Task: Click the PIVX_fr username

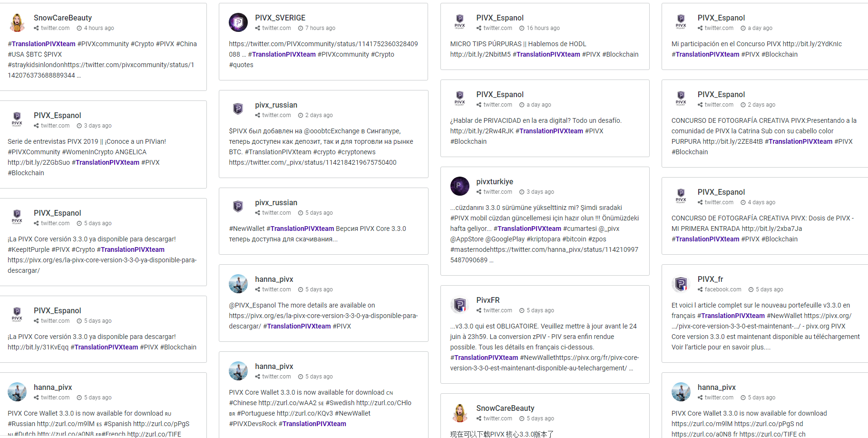Action: [710, 279]
